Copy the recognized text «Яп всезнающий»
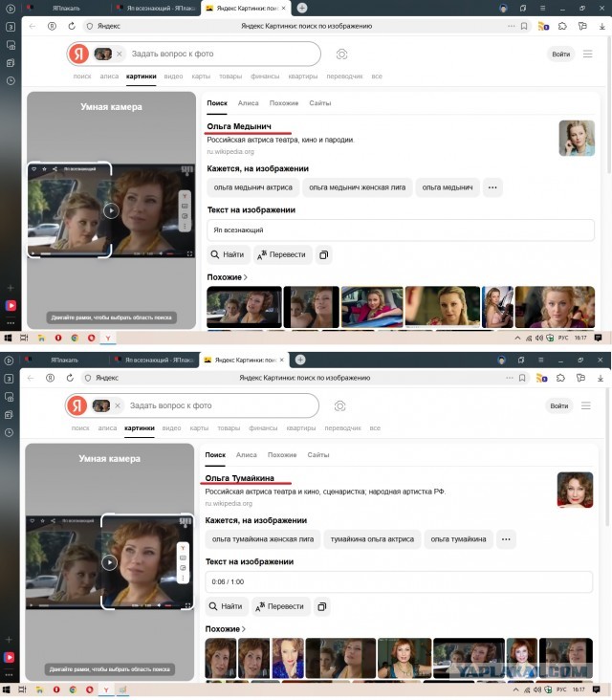Image resolution: width=612 pixels, height=700 pixels. (x=323, y=254)
